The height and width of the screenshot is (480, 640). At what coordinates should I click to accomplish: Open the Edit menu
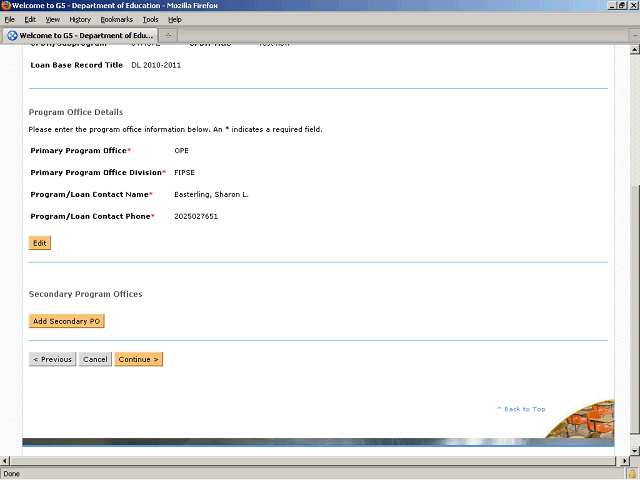[30, 20]
